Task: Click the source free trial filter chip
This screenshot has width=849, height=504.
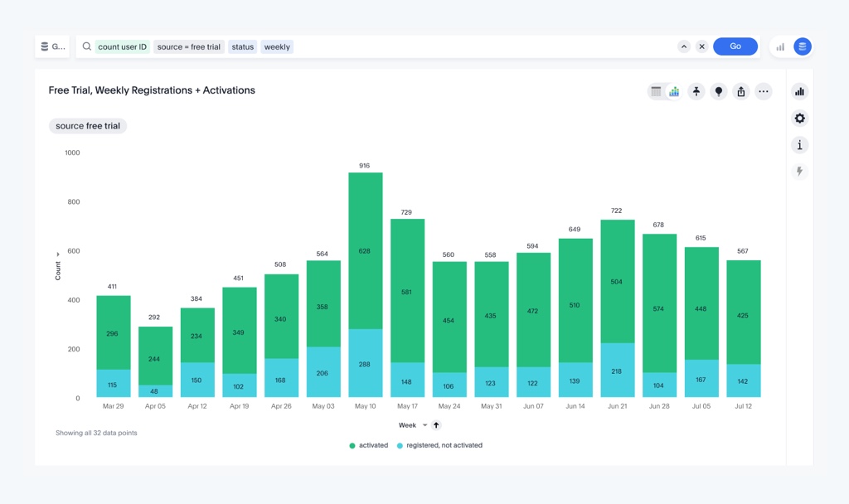Action: pyautogui.click(x=88, y=125)
